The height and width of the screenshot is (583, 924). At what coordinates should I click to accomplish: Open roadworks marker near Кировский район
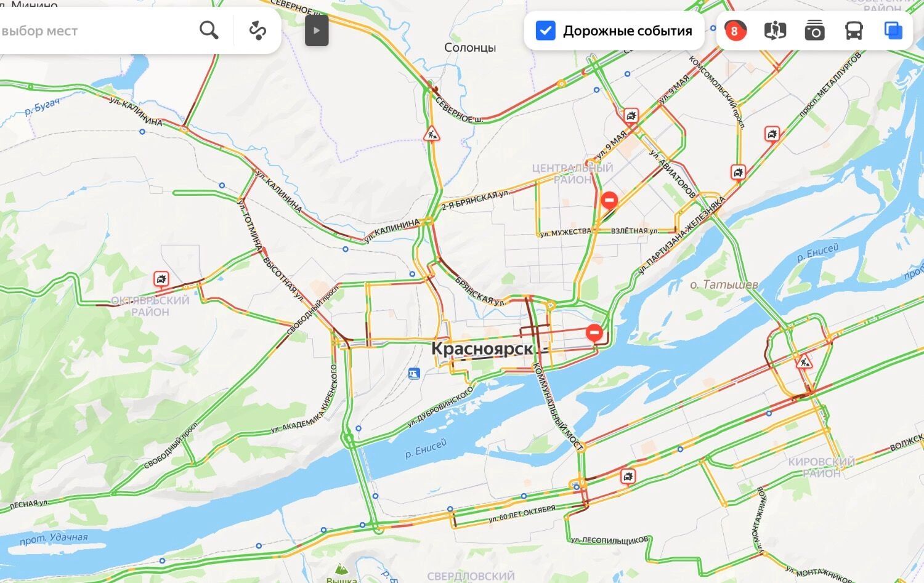point(804,363)
